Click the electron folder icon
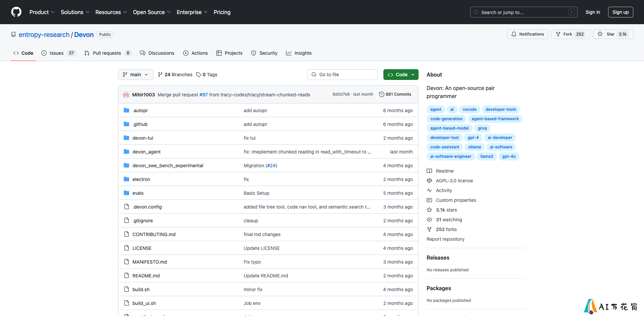Viewport: 644px width, 316px height. [126, 179]
